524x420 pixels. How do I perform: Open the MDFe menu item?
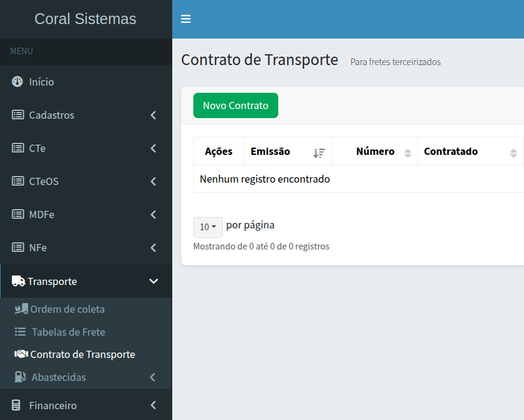pyautogui.click(x=42, y=215)
